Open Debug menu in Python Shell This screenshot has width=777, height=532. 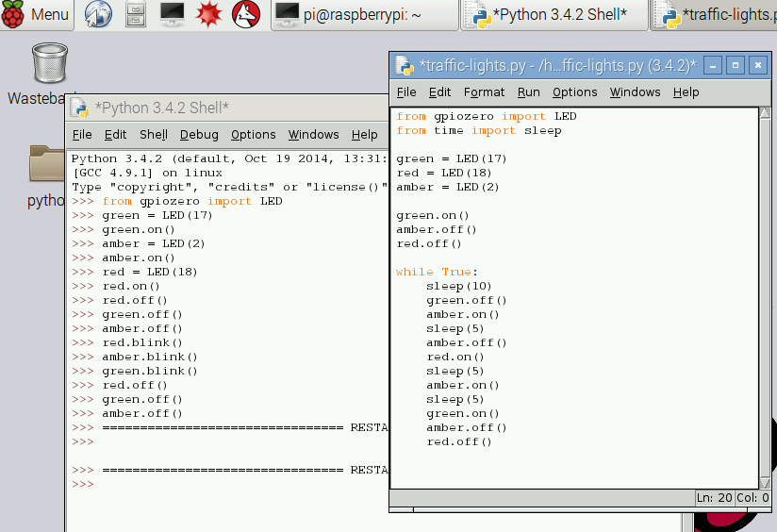pyautogui.click(x=199, y=135)
